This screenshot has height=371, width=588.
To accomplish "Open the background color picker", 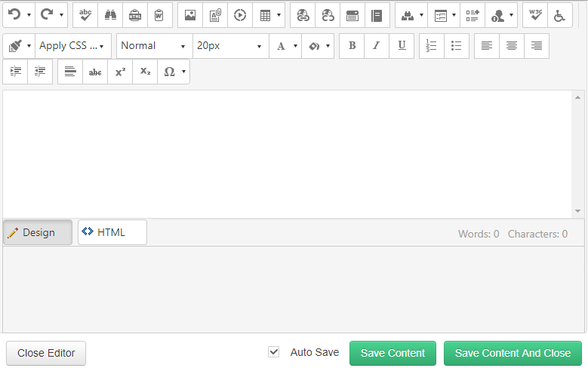I will click(317, 45).
